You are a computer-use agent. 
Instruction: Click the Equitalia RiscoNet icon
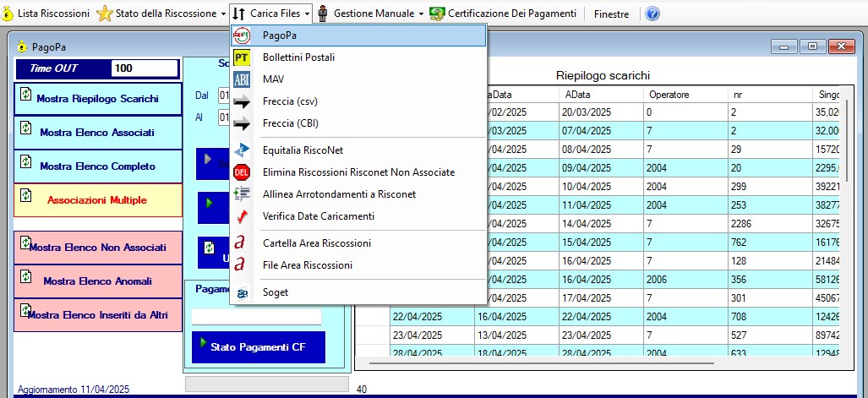point(242,150)
